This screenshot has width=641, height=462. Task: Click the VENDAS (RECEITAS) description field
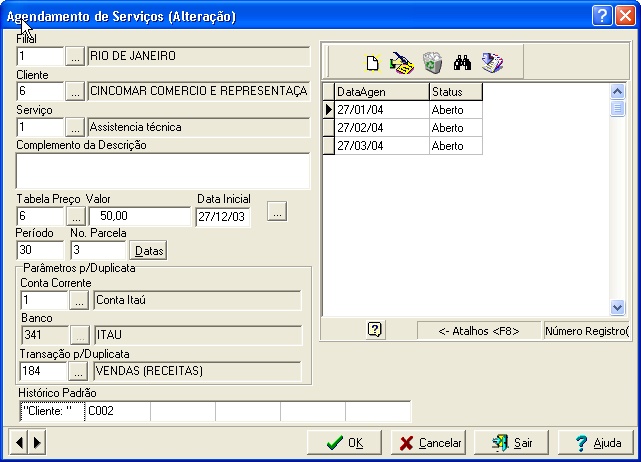197,371
